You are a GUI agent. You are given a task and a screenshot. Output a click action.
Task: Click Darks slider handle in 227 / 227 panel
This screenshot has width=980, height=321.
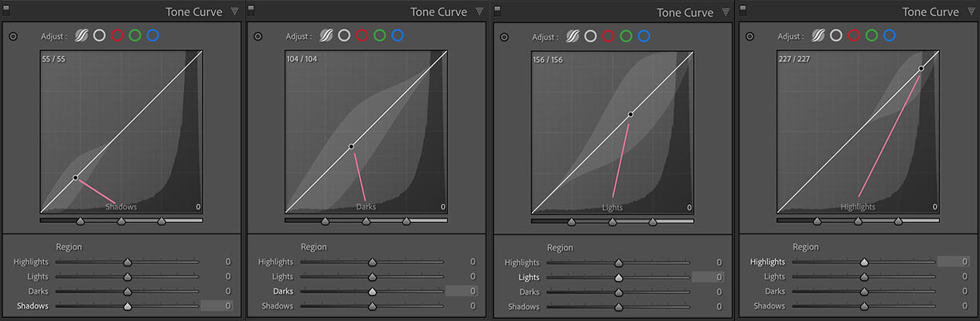click(x=864, y=292)
